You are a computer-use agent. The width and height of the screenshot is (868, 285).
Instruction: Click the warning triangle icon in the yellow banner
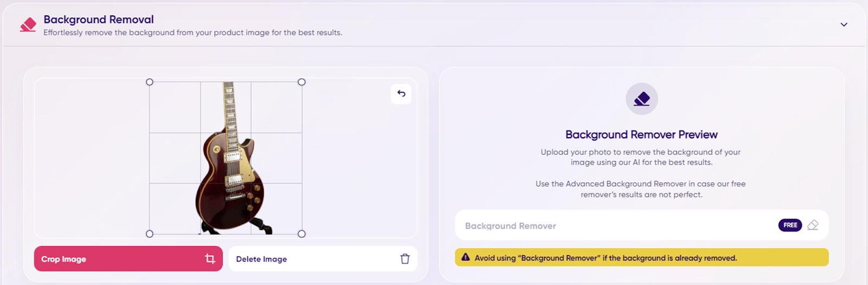(465, 257)
